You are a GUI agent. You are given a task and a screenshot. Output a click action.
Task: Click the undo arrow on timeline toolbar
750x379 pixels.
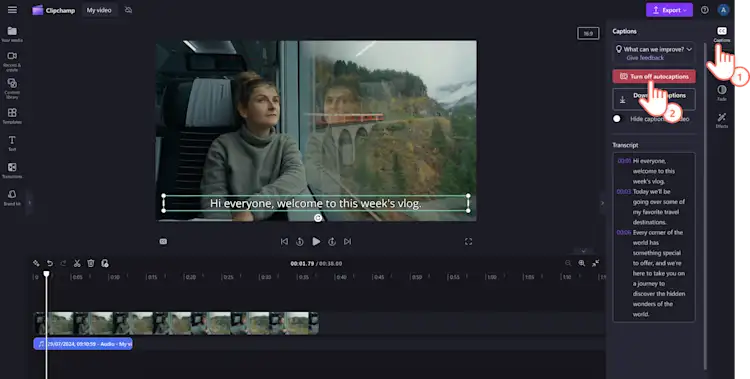(49, 263)
